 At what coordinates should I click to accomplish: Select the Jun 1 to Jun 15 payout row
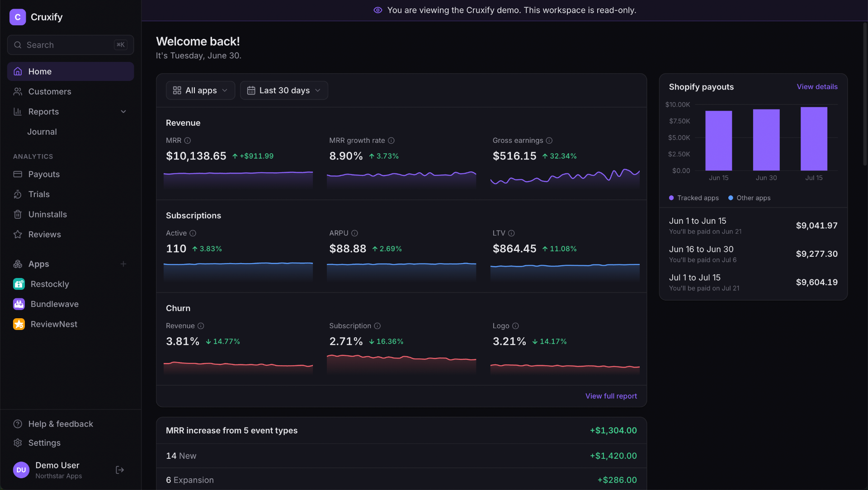[x=753, y=226]
